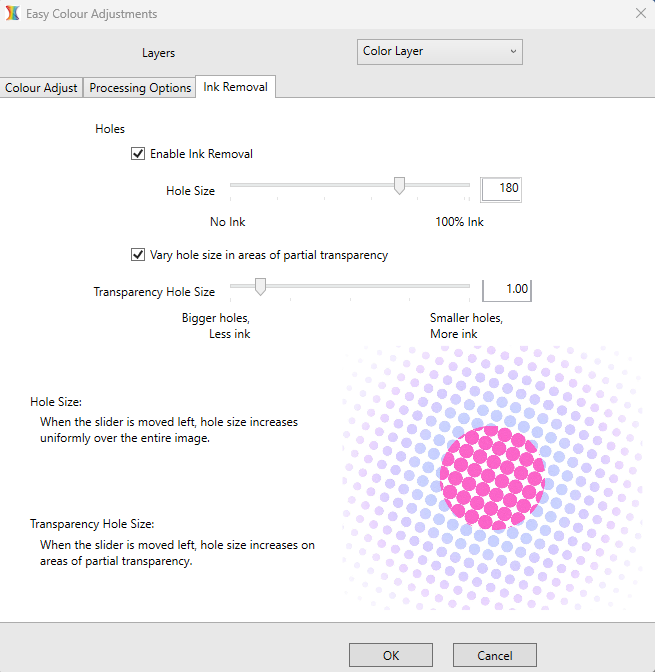The width and height of the screenshot is (655, 672).
Task: Select the Ink Removal tab
Action: (x=235, y=87)
